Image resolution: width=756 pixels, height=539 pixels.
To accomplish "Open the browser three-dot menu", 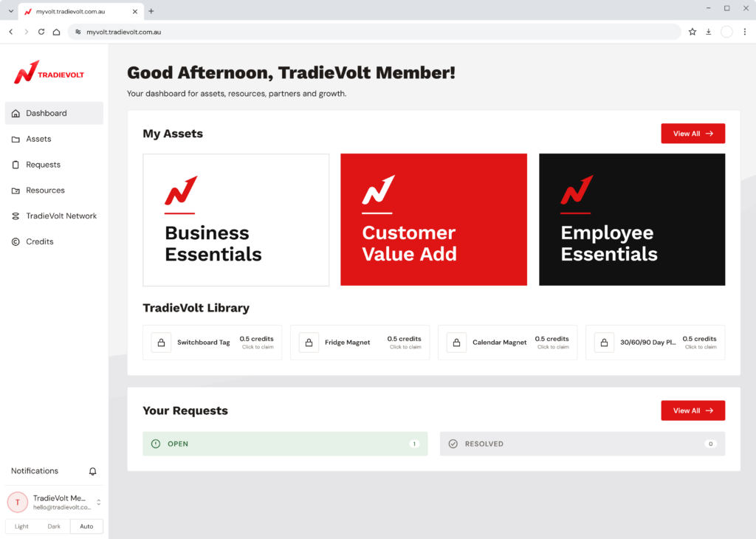I will (745, 32).
